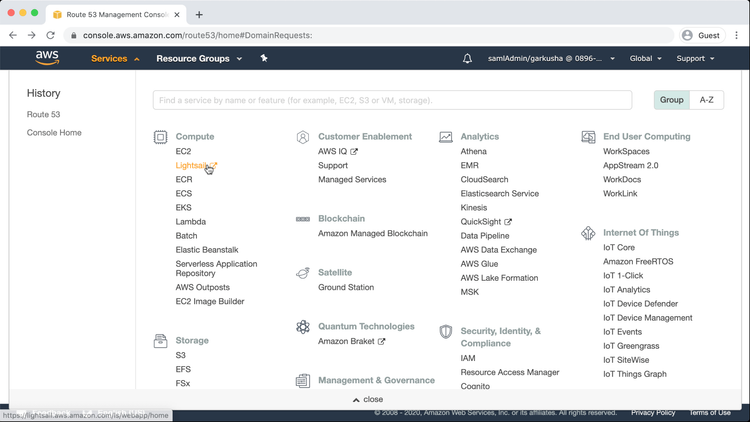The width and height of the screenshot is (750, 422).
Task: Click the Security shield icon
Action: (446, 332)
